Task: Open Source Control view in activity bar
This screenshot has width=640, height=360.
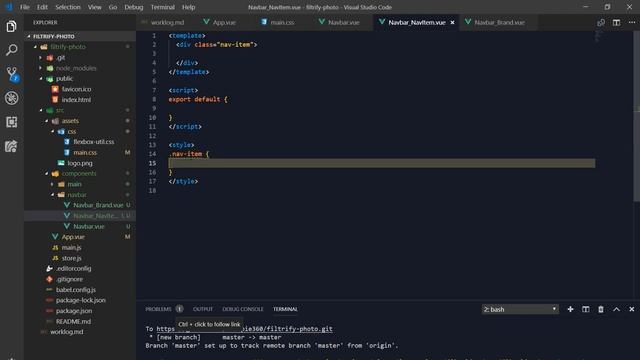Action: pyautogui.click(x=11, y=74)
